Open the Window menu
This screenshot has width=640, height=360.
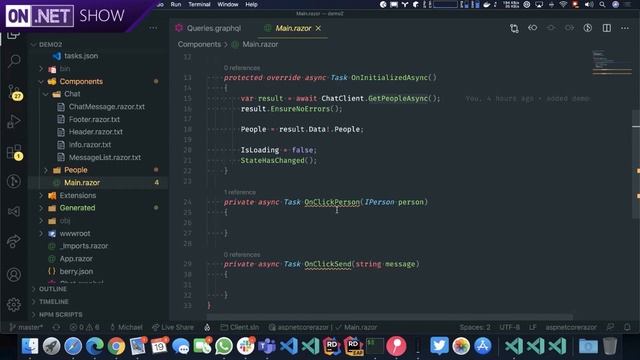point(228,4)
